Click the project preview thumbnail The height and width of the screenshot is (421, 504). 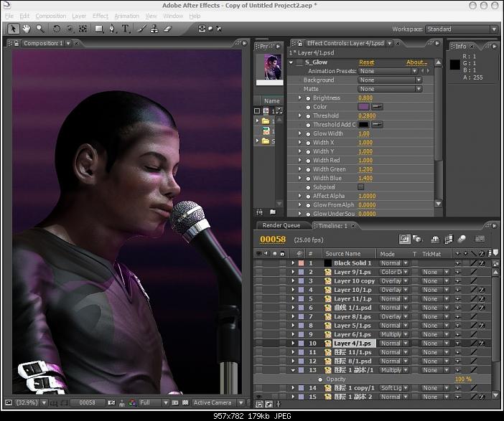[273, 67]
